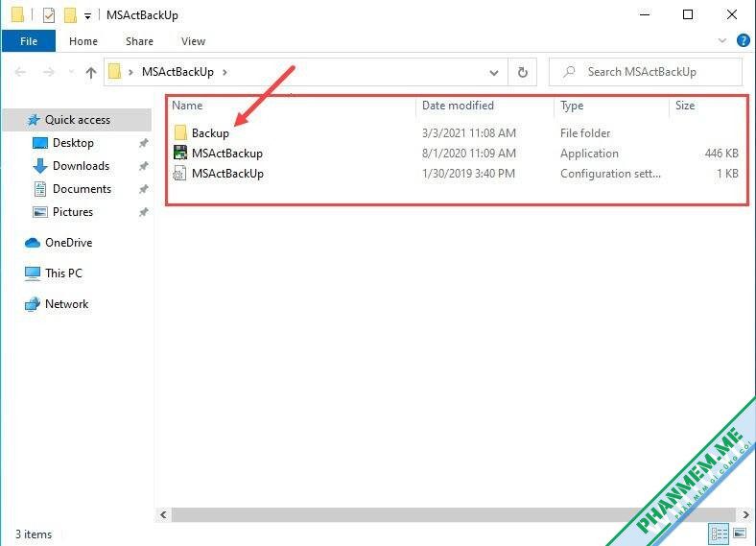Unpin Downloads using its pin icon
The image size is (756, 546).
point(143,166)
